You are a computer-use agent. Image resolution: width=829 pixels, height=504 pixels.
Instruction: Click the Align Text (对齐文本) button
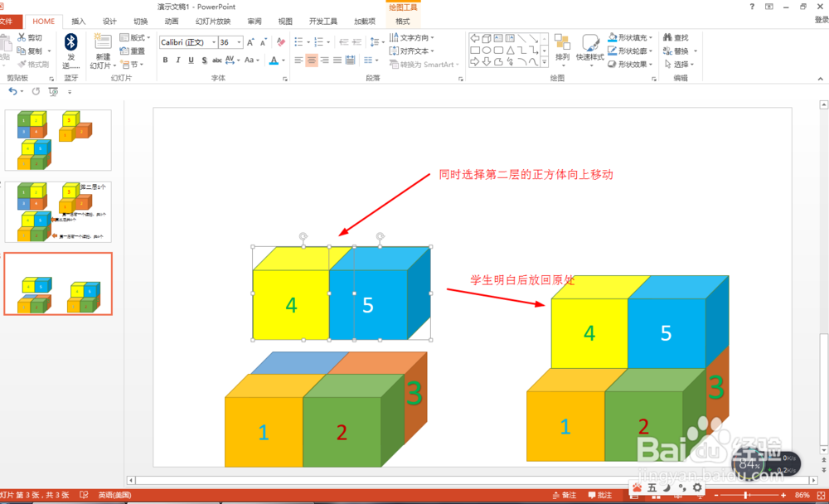pyautogui.click(x=411, y=51)
